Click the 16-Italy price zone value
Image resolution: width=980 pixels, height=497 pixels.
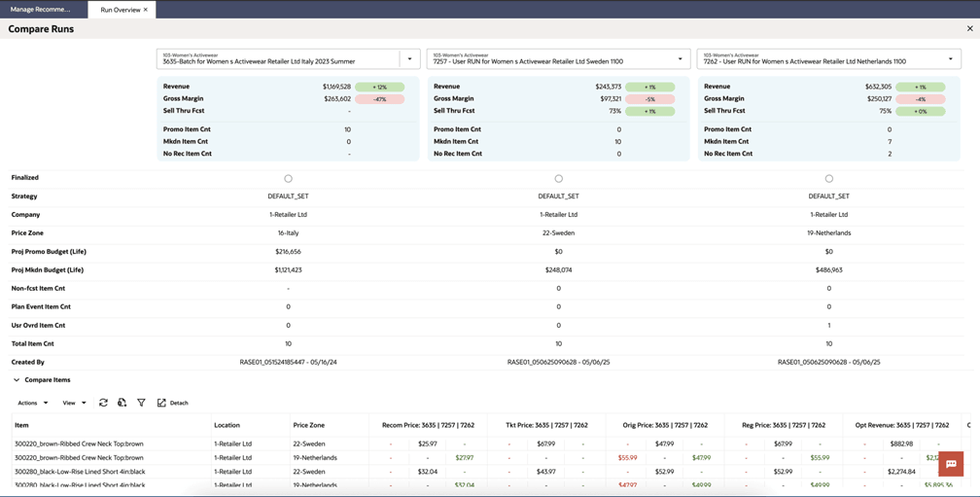[x=288, y=233]
